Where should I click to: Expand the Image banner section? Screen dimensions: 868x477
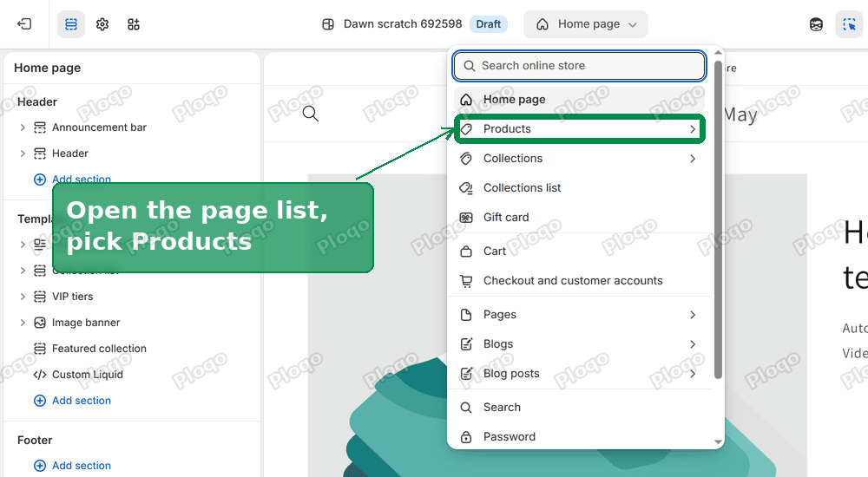(23, 323)
